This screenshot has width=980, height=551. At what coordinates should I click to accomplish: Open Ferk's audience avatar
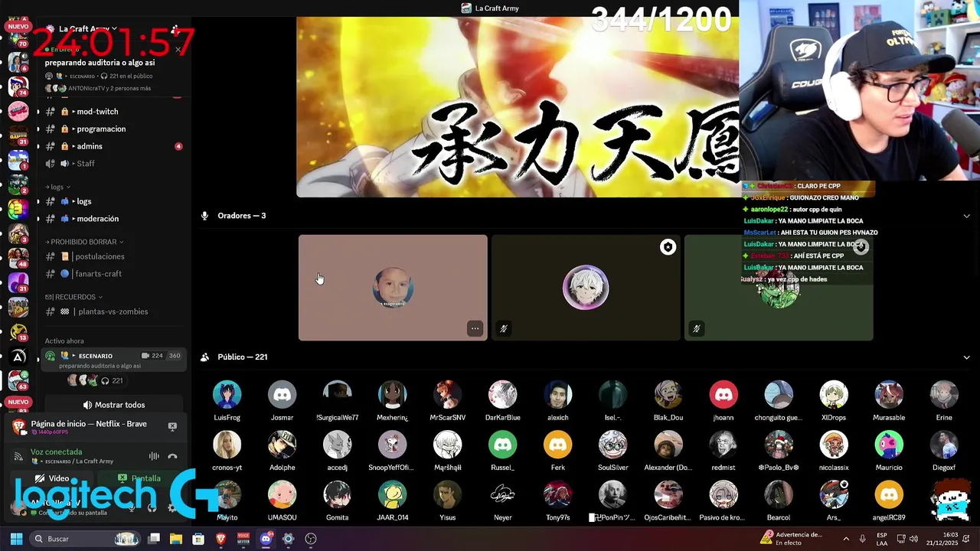tap(557, 445)
